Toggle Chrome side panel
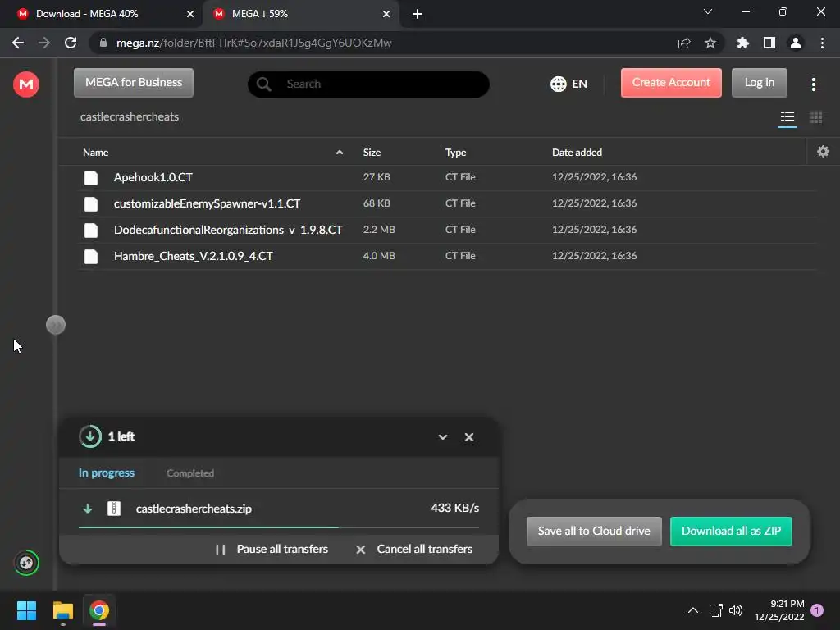Viewport: 840px width, 630px height. pos(769,43)
